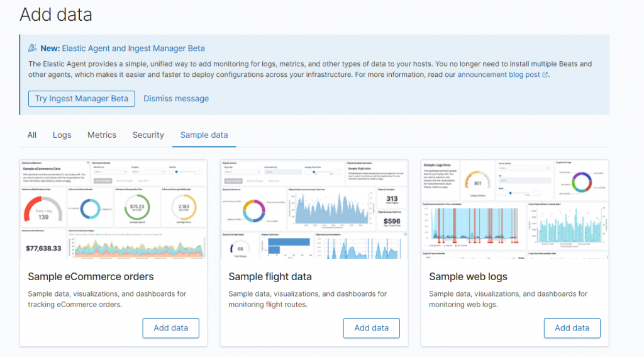Switch to the All tab
The image size is (644, 357).
tap(31, 135)
